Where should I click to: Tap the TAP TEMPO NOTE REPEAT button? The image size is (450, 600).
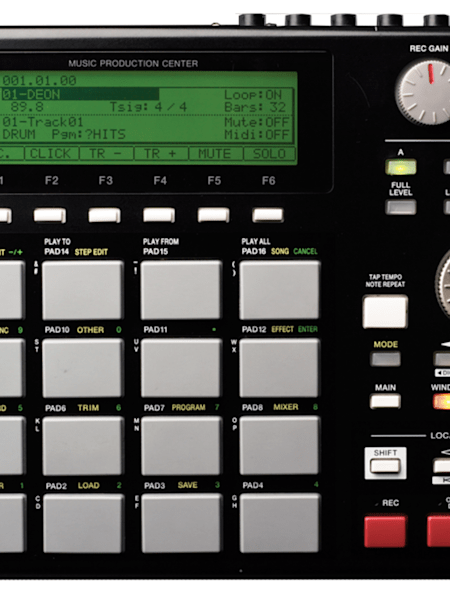[x=385, y=311]
